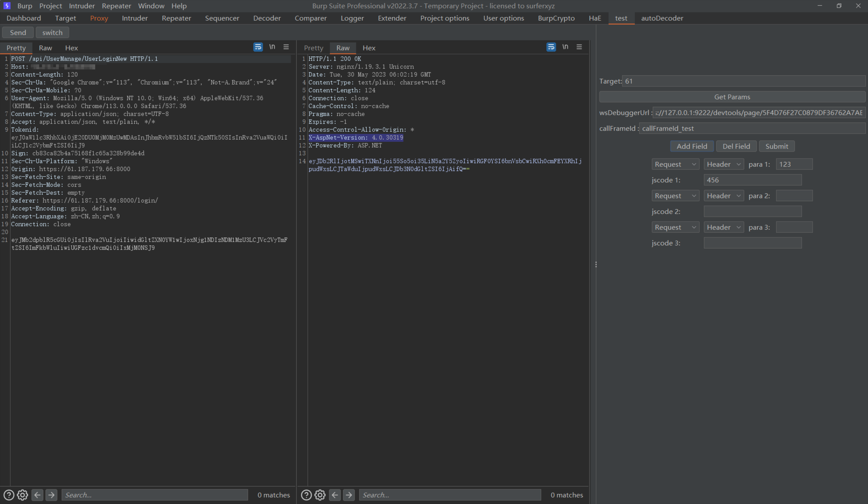Switch to the Proxy tab
The width and height of the screenshot is (868, 504).
pyautogui.click(x=99, y=18)
